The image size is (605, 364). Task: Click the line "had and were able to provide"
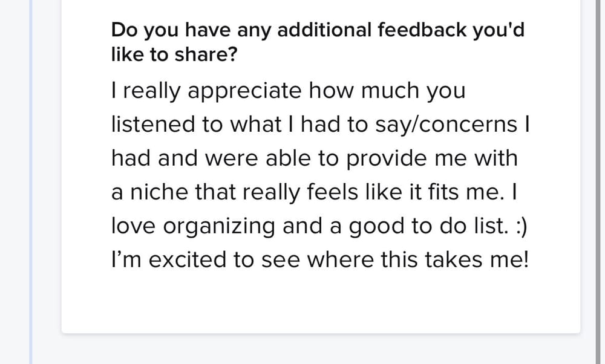click(x=315, y=158)
